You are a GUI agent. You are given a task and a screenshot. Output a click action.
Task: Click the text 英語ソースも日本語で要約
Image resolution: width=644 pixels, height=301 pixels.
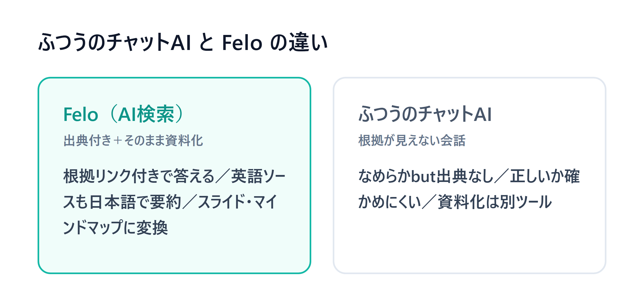pos(174,189)
